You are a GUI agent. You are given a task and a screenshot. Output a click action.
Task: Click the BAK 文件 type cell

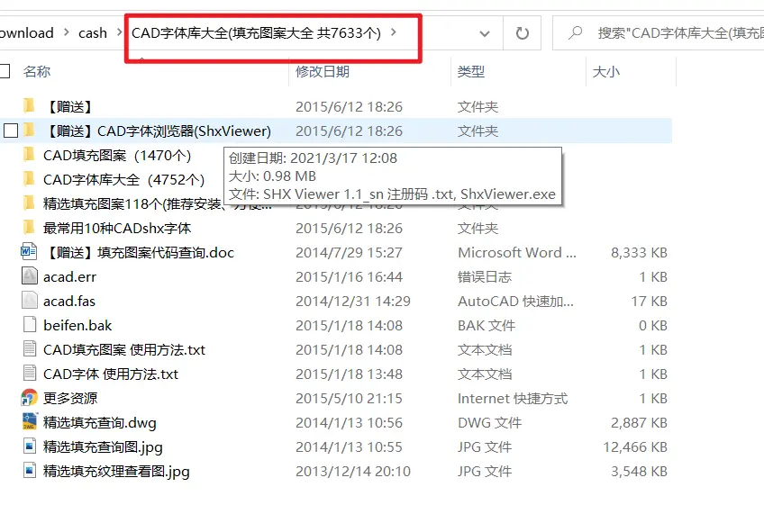(487, 325)
